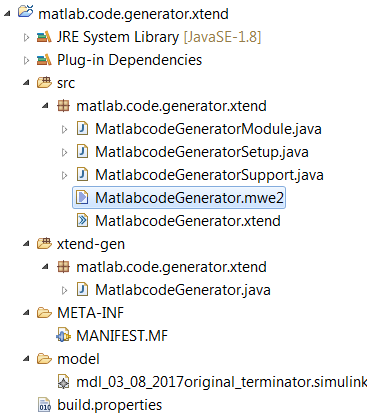Collapse the package under src
This screenshot has height=419, width=385.
[x=46, y=106]
